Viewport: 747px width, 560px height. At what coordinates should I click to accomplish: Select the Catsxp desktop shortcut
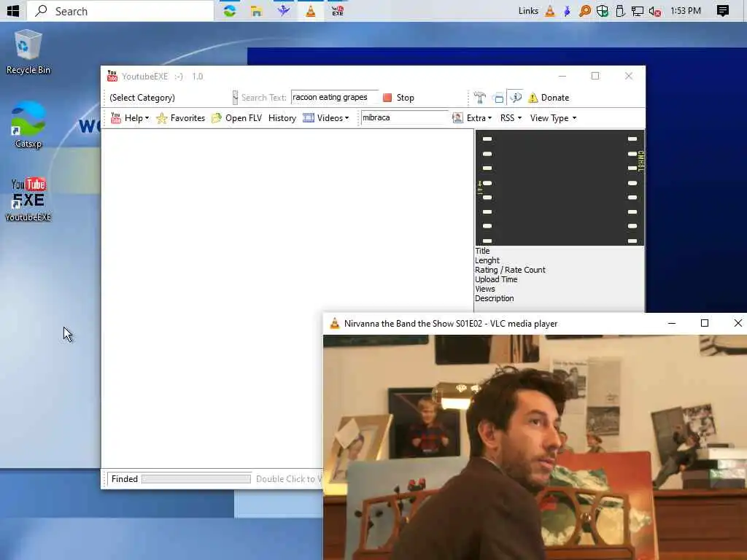[28, 125]
